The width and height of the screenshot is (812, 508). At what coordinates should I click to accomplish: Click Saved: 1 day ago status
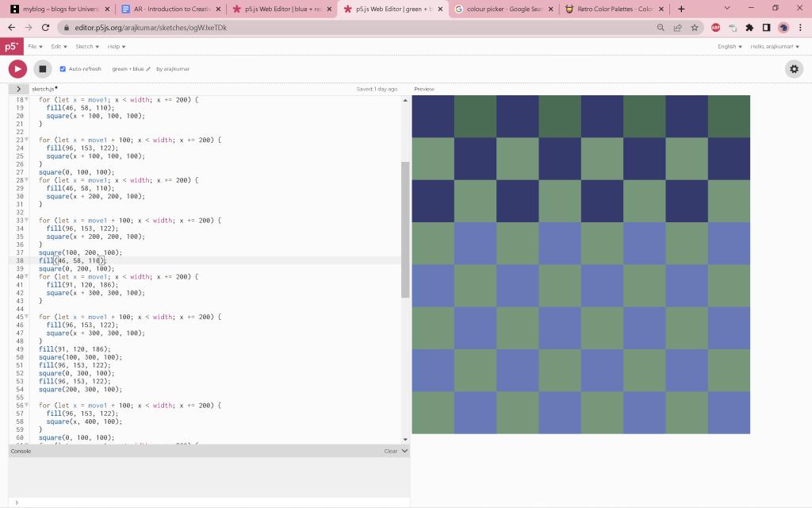pyautogui.click(x=377, y=89)
